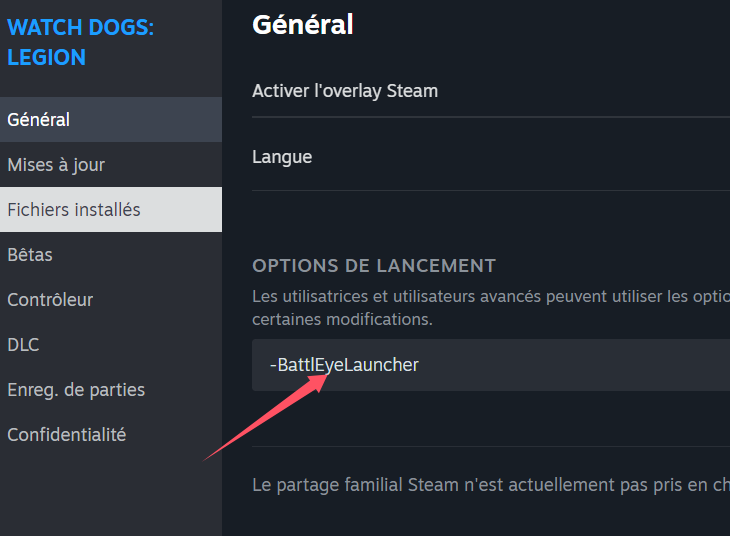Click the partage familial Steam notice text
This screenshot has width=730, height=536.
(x=491, y=485)
